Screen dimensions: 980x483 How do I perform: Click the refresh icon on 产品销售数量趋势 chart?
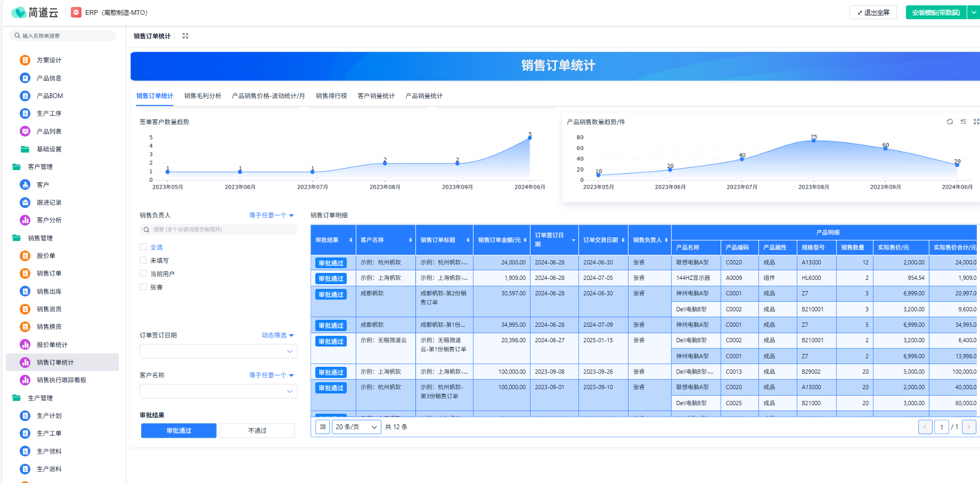(950, 122)
